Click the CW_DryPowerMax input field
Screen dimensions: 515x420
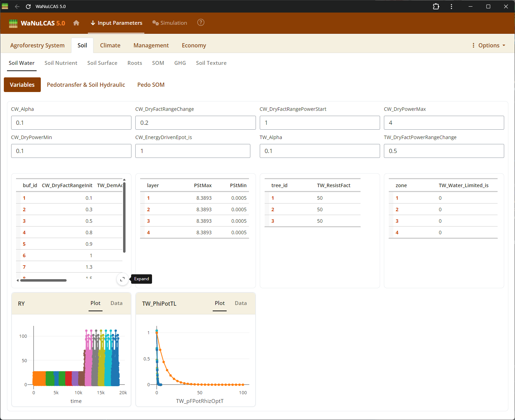pyautogui.click(x=444, y=123)
